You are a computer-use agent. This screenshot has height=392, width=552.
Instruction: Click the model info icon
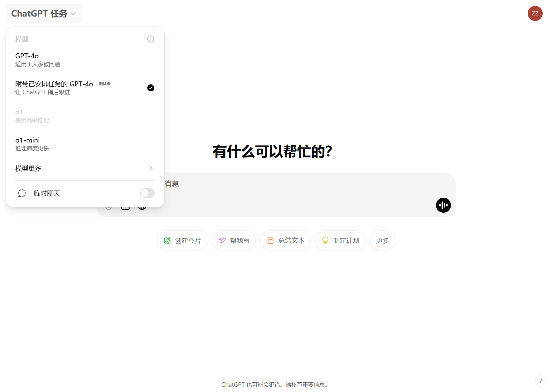151,39
